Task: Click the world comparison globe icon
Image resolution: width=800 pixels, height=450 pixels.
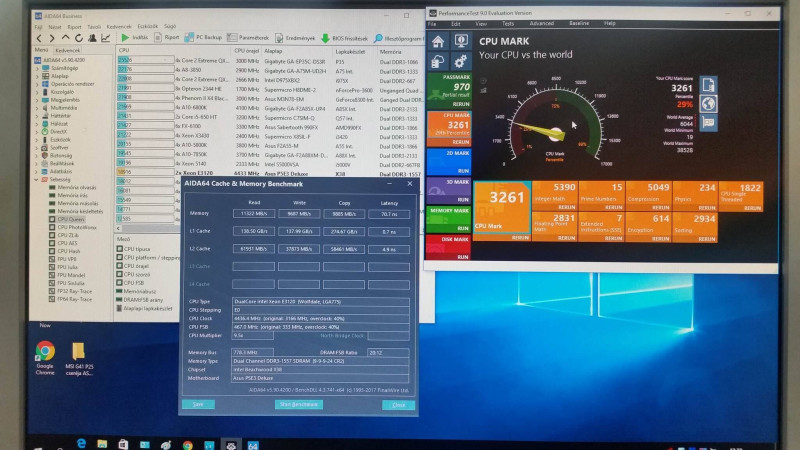Action: tap(708, 104)
